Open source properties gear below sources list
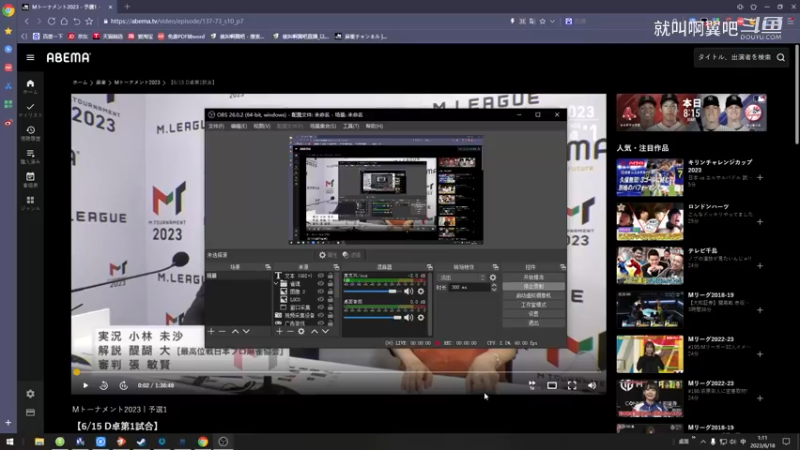The height and width of the screenshot is (450, 800). coord(302,331)
